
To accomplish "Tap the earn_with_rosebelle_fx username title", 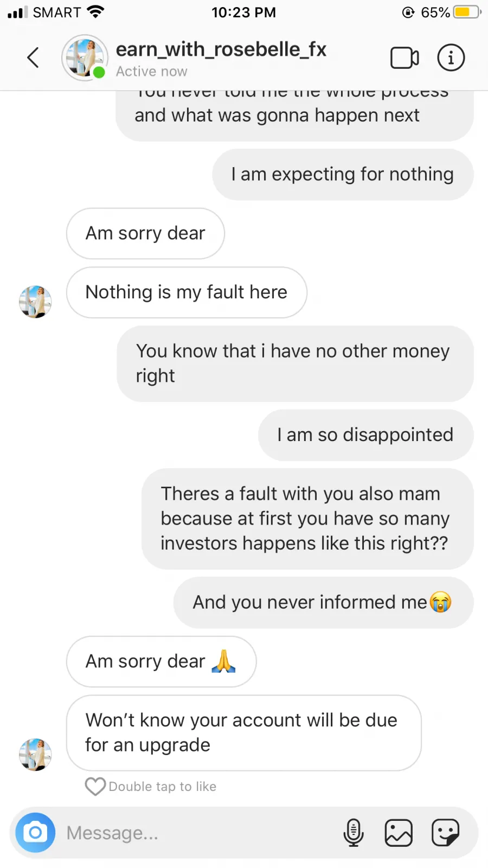I will [221, 50].
